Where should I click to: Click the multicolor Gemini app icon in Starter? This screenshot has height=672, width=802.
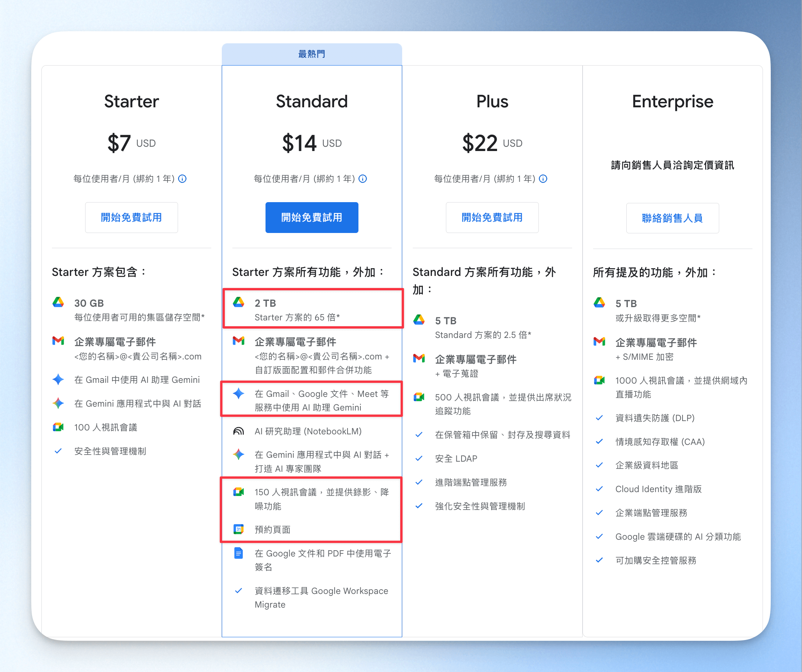click(x=58, y=403)
